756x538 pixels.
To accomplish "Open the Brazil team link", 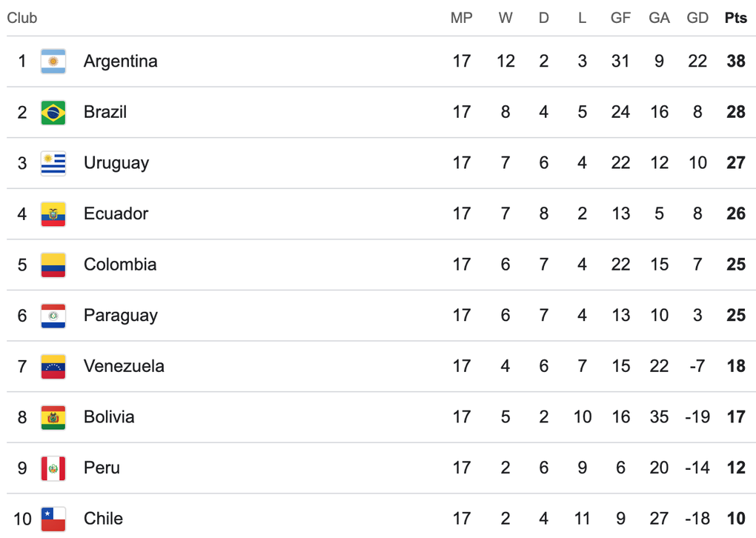I will tap(105, 113).
